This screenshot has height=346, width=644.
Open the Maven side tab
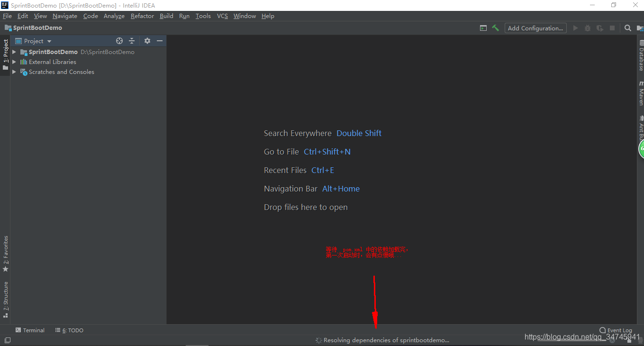click(641, 93)
